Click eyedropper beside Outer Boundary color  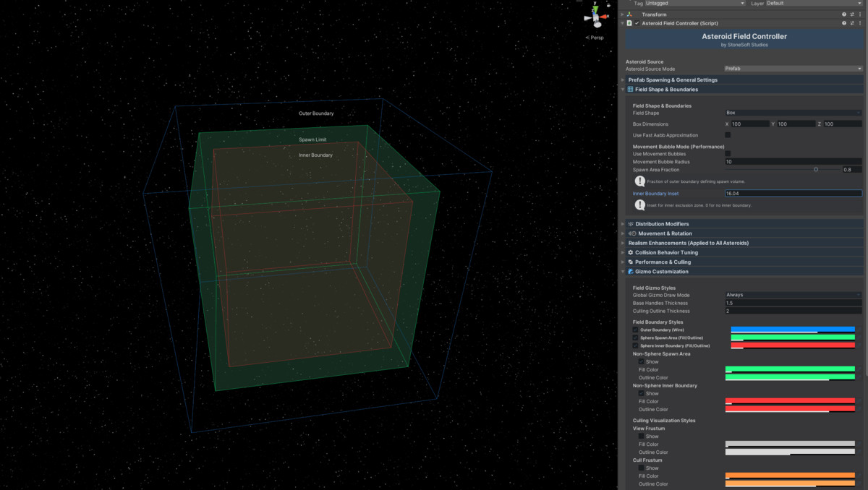pos(859,330)
